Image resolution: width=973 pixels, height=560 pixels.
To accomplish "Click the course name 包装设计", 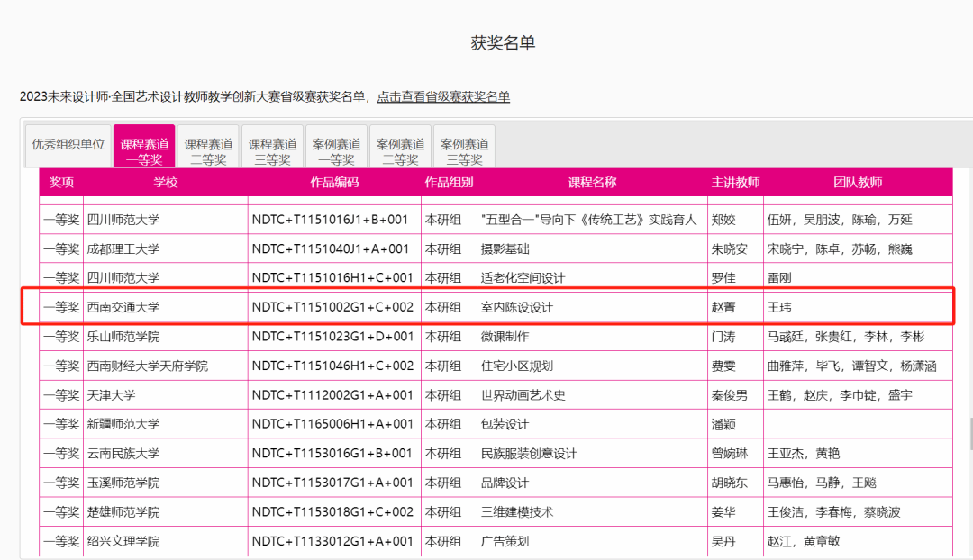I will point(505,424).
